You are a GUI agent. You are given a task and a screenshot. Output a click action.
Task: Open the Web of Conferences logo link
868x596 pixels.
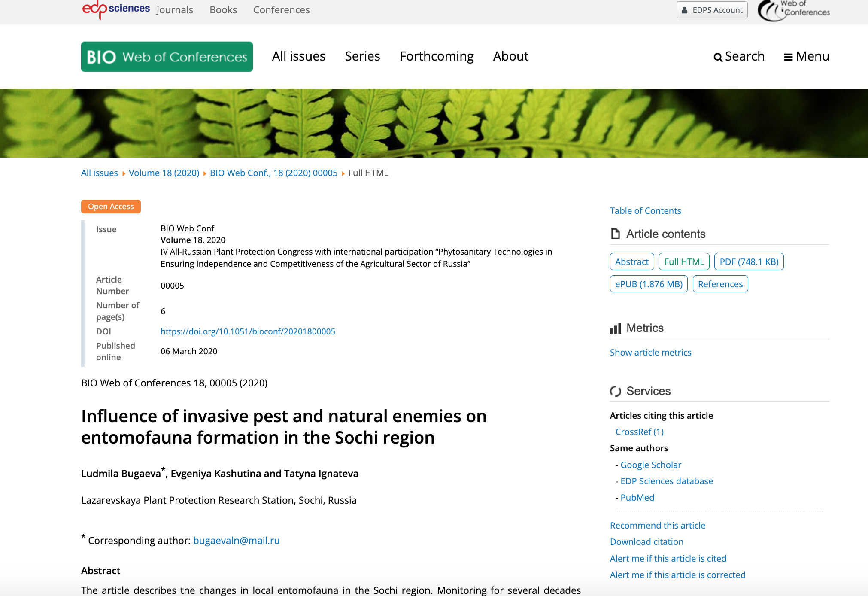(x=794, y=10)
